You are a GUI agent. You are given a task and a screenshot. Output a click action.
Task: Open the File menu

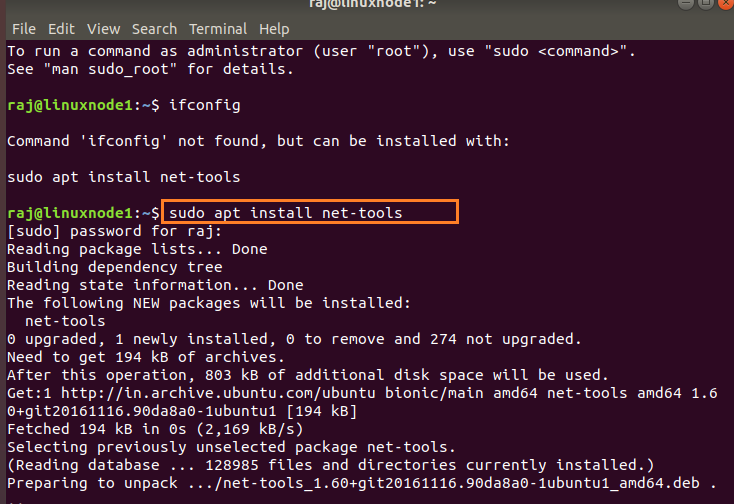coord(23,29)
